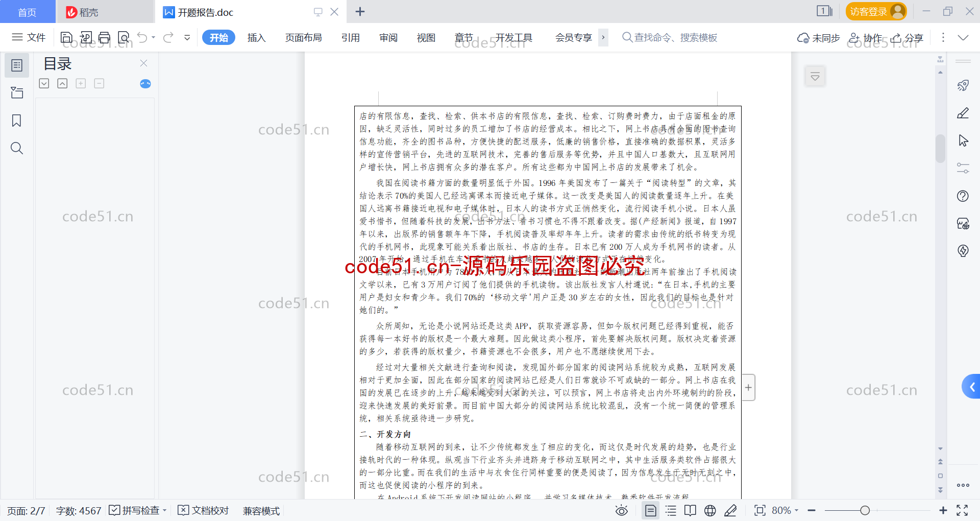Open the outline/目录 panel icon
The width and height of the screenshot is (980, 521).
tap(17, 65)
